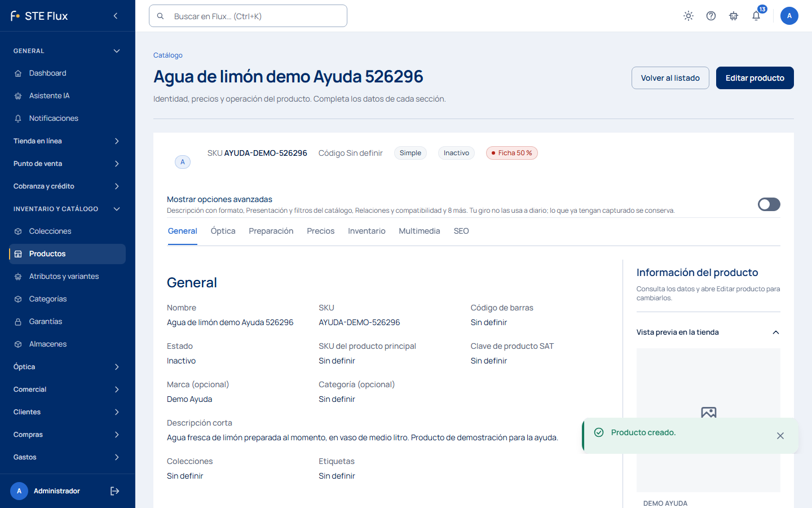Expand the Comercial sidebar menu
Viewport: 812px width, 508px height.
[x=68, y=389]
